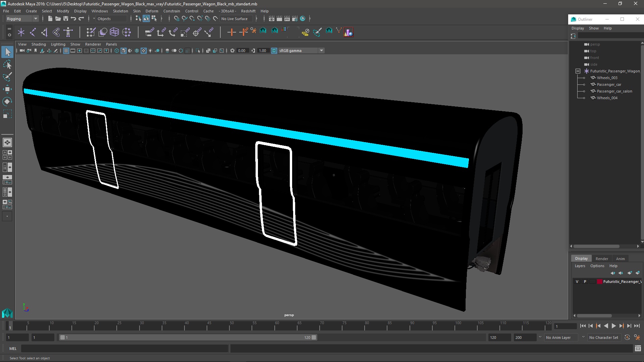Toggle the viewport grid display icon
This screenshot has width=644, height=362.
point(66,51)
